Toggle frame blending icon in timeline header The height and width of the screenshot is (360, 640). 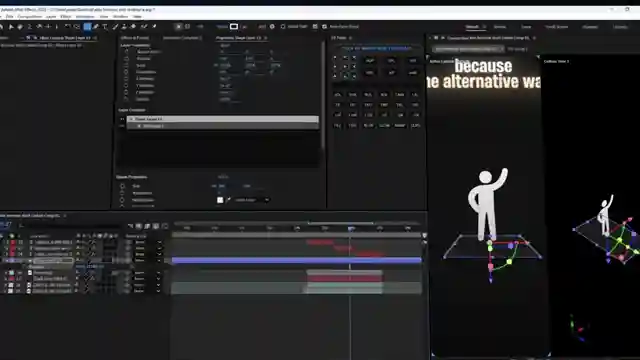[x=147, y=226]
